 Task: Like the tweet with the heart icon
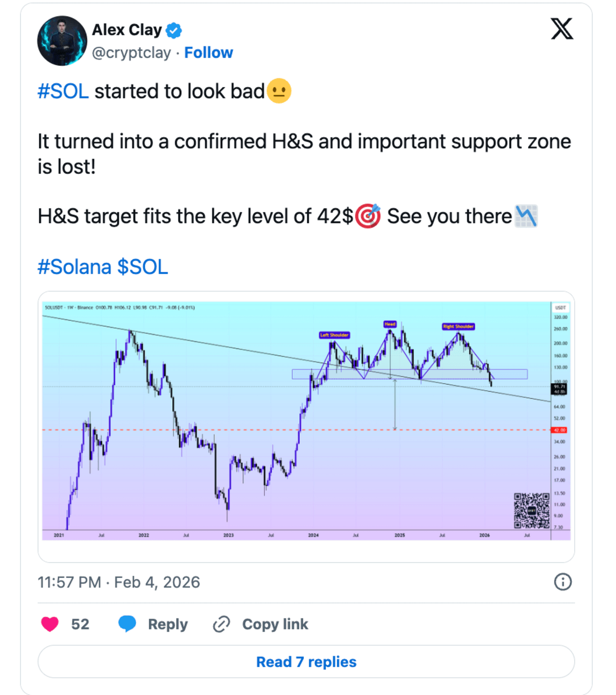point(50,624)
